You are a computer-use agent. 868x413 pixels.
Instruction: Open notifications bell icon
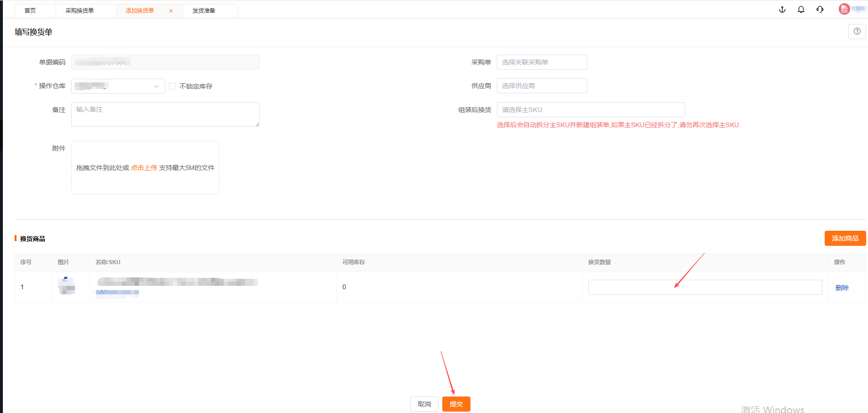[801, 9]
